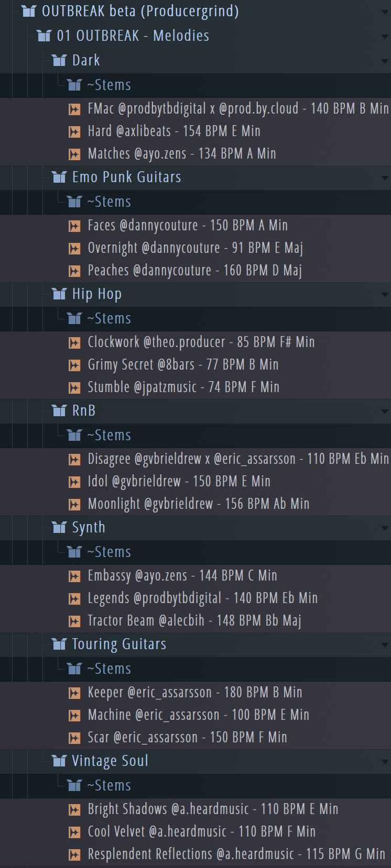Click the audio icon beside Scar @eric_assarsson
The image size is (391, 868).
tap(74, 738)
